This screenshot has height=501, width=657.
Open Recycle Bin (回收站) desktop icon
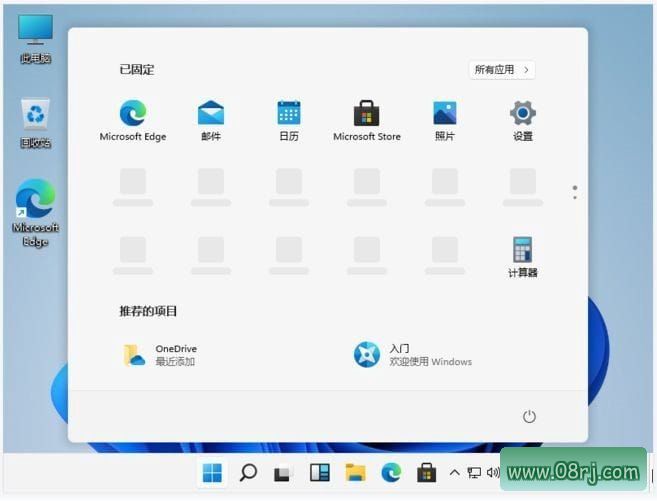click(x=35, y=119)
